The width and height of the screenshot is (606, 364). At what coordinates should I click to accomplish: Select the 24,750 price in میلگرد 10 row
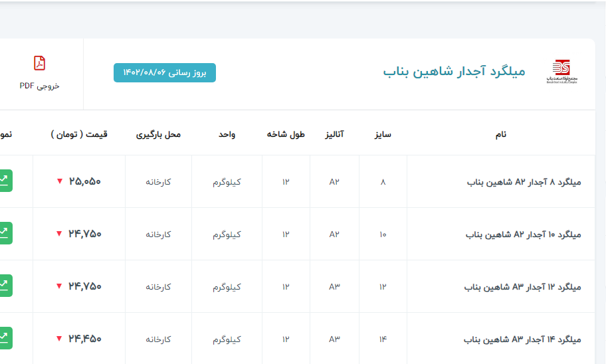coord(85,234)
